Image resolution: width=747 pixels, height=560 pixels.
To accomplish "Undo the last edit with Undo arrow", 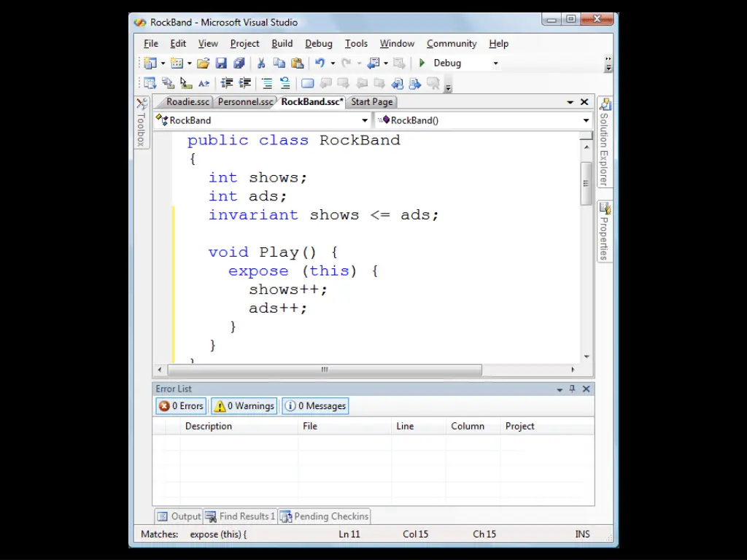I will [x=320, y=63].
